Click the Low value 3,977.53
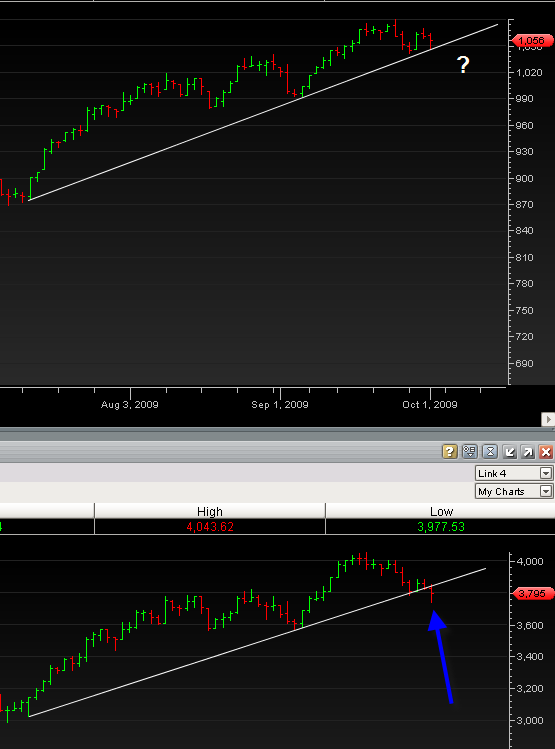The height and width of the screenshot is (749, 555). pos(441,526)
